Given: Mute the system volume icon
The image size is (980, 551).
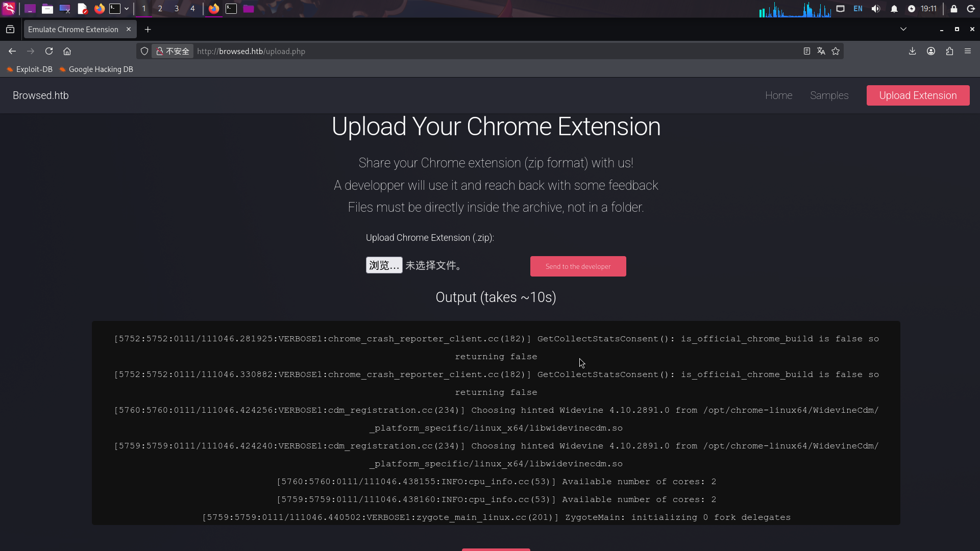Looking at the screenshot, I should (x=876, y=9).
